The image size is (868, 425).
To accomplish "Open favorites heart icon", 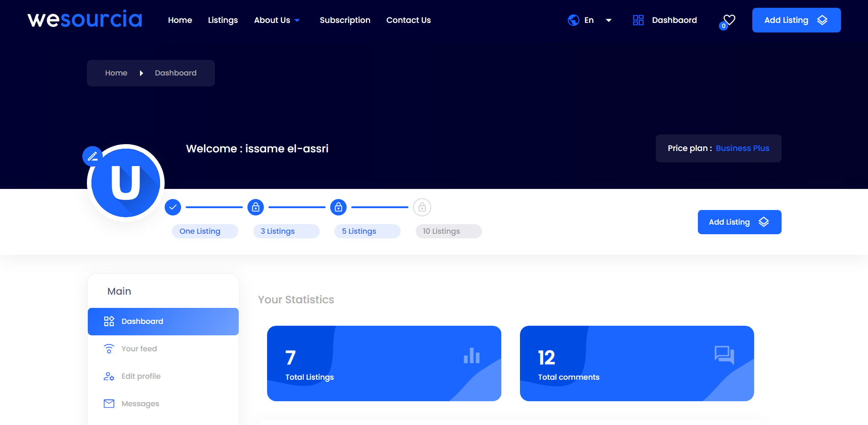I will click(729, 19).
